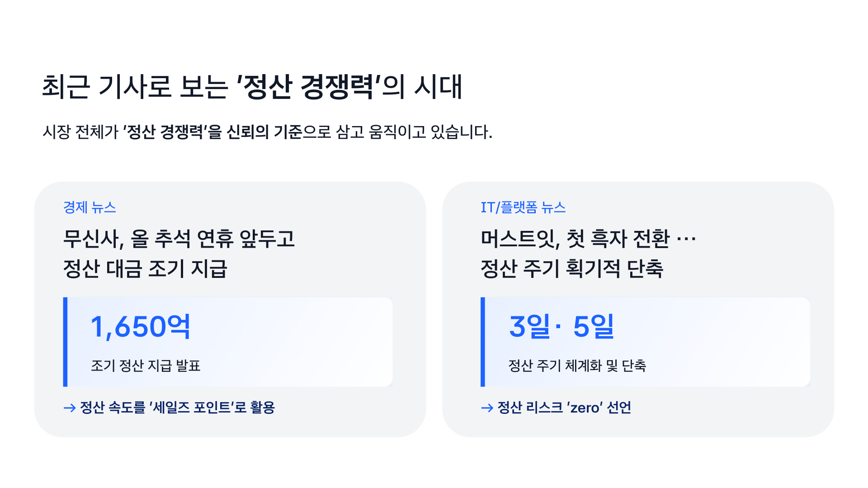This screenshot has height=488, width=868.
Task: Click the blue accent bar beside 1,650억
Action: 66,342
